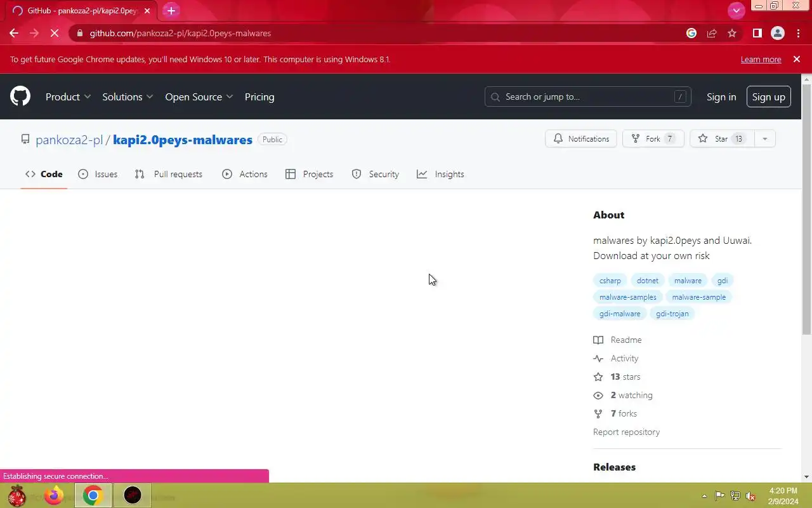This screenshot has width=812, height=508.
Task: Open the Chrome profile avatar
Action: tap(778, 33)
